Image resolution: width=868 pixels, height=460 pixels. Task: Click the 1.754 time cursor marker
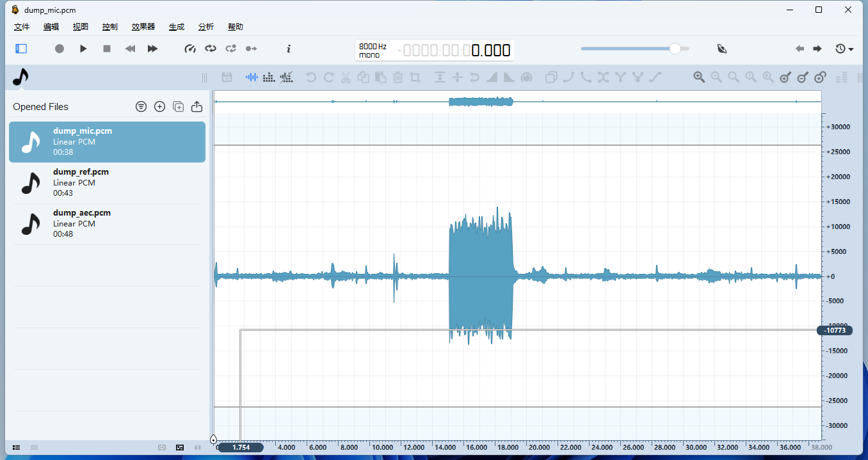coord(241,447)
